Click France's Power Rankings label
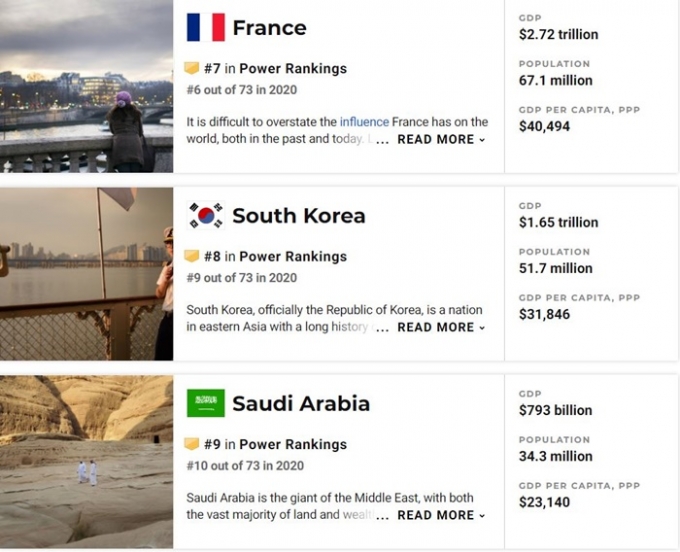680x552 pixels. click(293, 69)
